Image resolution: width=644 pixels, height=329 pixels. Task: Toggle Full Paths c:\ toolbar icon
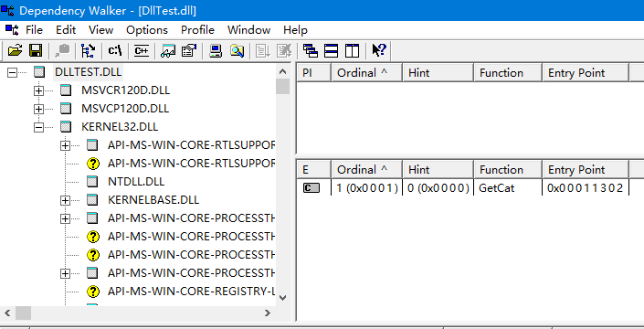point(115,51)
